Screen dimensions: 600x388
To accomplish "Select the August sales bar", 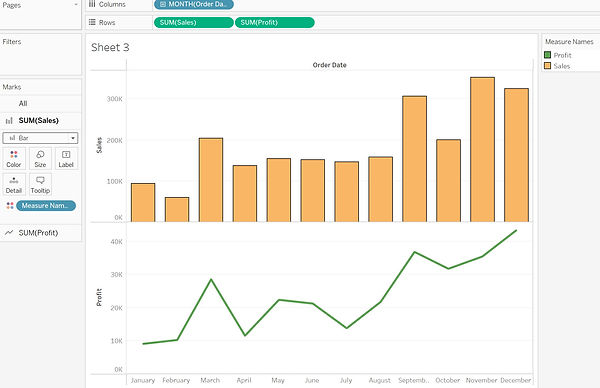I will tap(380, 189).
